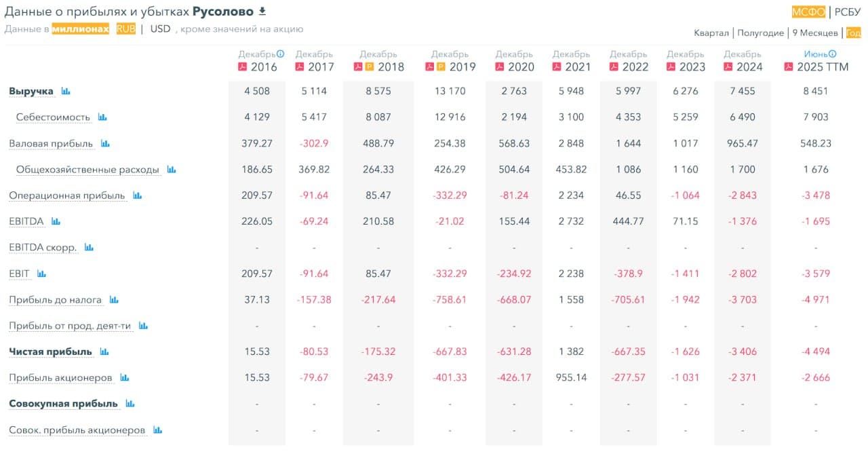The width and height of the screenshot is (868, 454).
Task: Click chart icon for Операционная прибыль
Action: pyautogui.click(x=138, y=195)
